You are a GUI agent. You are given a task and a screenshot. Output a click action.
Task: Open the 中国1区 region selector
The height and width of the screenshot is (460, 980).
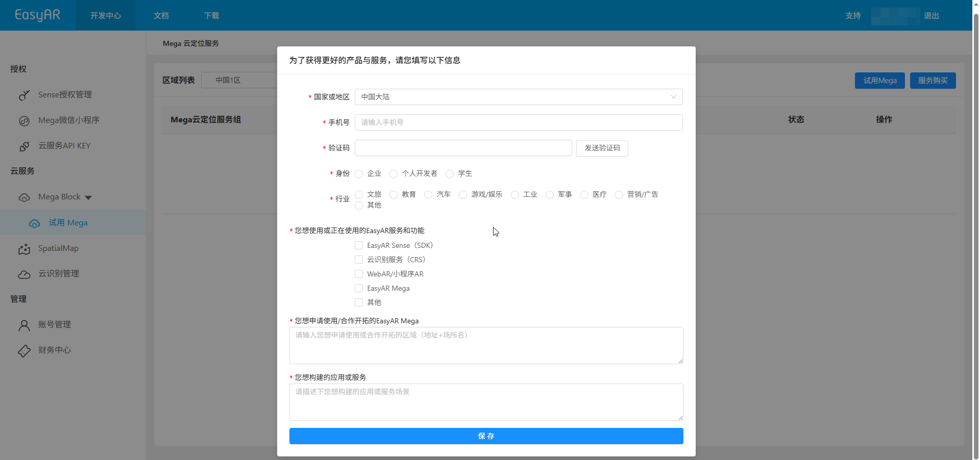239,80
